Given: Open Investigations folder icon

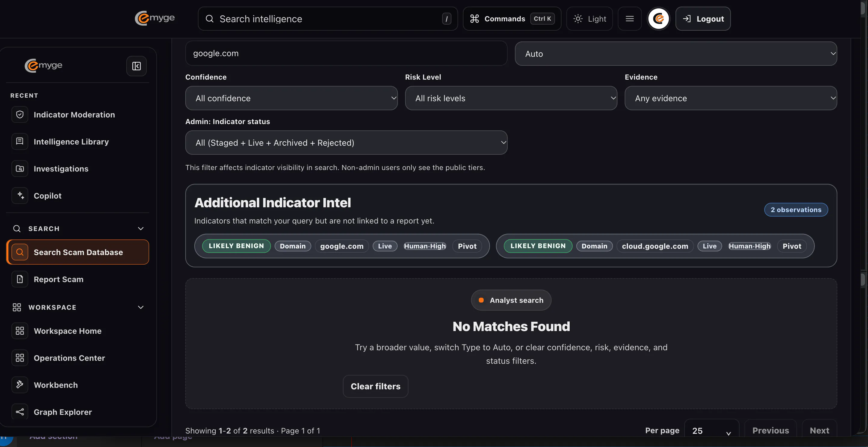Looking at the screenshot, I should pyautogui.click(x=20, y=169).
